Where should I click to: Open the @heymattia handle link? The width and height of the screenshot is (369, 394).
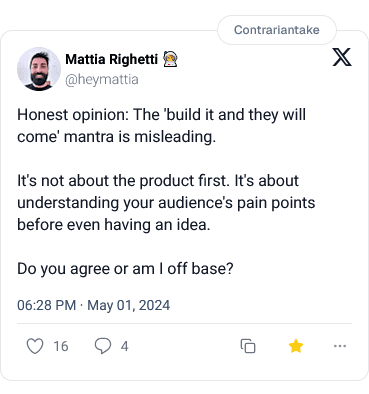click(102, 80)
